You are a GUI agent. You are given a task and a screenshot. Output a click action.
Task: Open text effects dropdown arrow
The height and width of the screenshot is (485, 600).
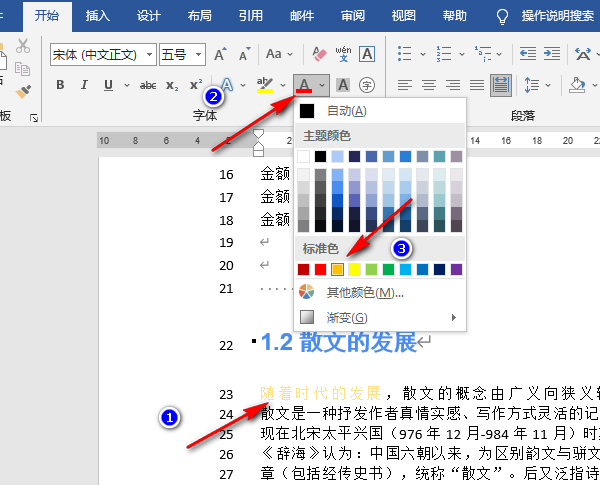coord(243,85)
